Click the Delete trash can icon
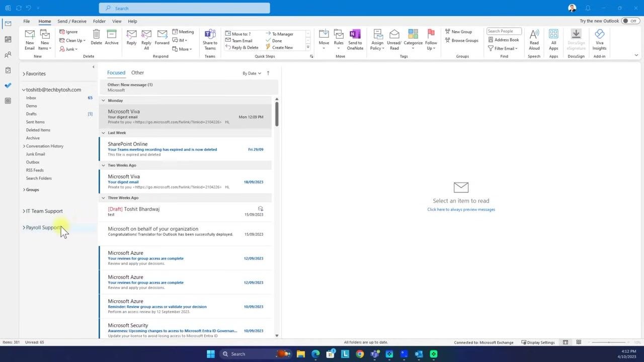This screenshot has height=362, width=644. pos(96,34)
